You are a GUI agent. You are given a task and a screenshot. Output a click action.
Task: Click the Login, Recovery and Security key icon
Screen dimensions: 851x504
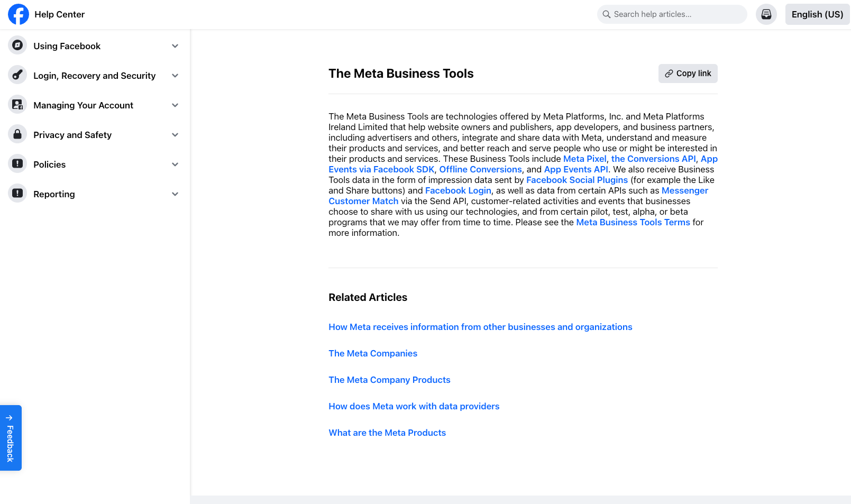[x=17, y=75]
